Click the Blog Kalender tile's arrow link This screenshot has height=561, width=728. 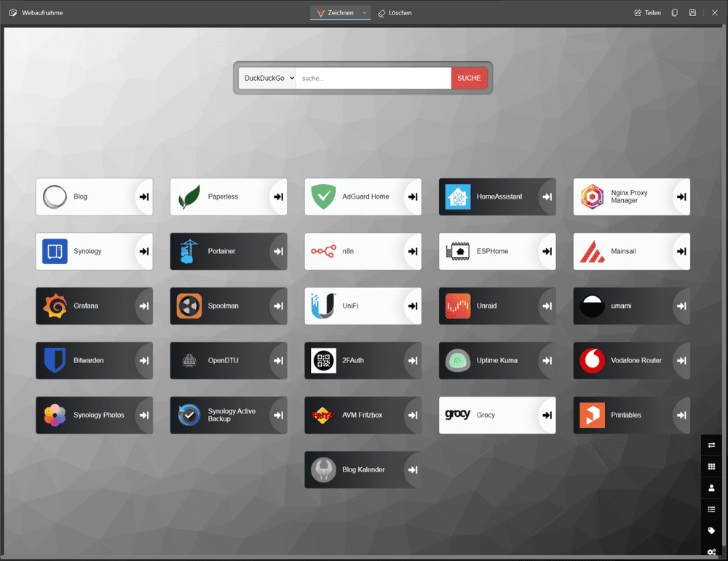(x=413, y=469)
